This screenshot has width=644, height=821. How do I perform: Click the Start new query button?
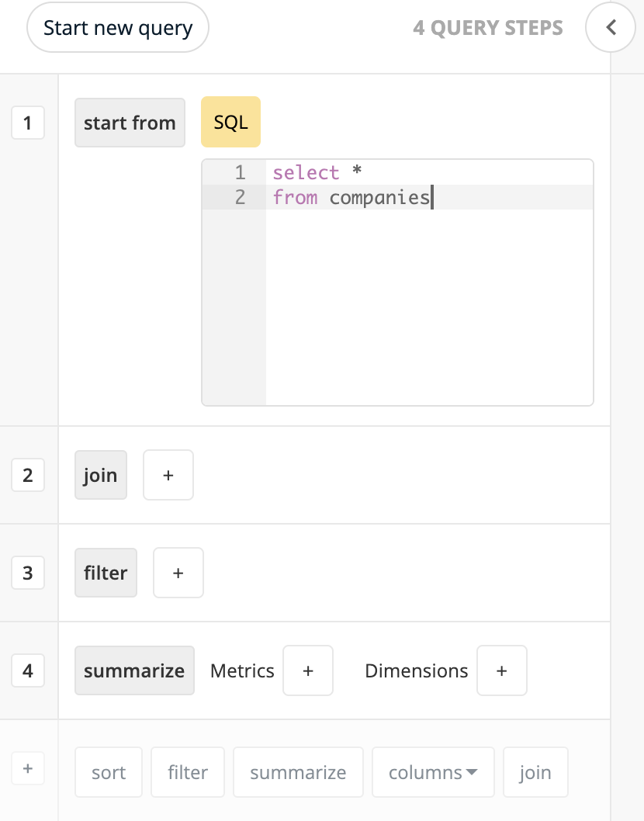pos(118,27)
